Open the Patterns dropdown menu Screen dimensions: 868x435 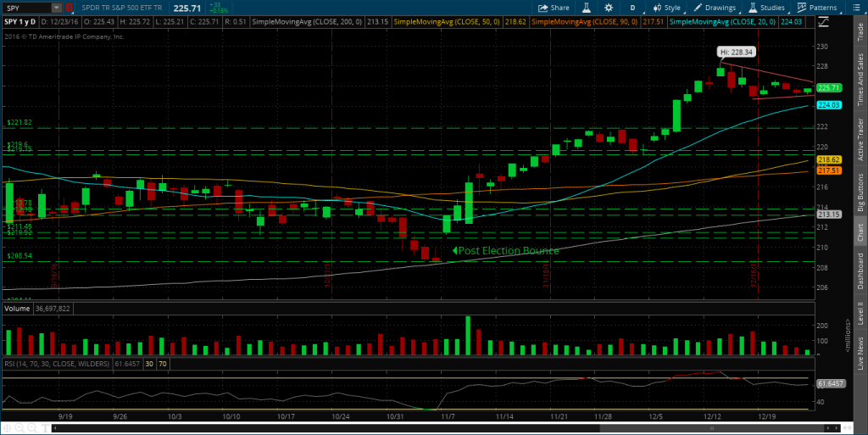coord(817,8)
